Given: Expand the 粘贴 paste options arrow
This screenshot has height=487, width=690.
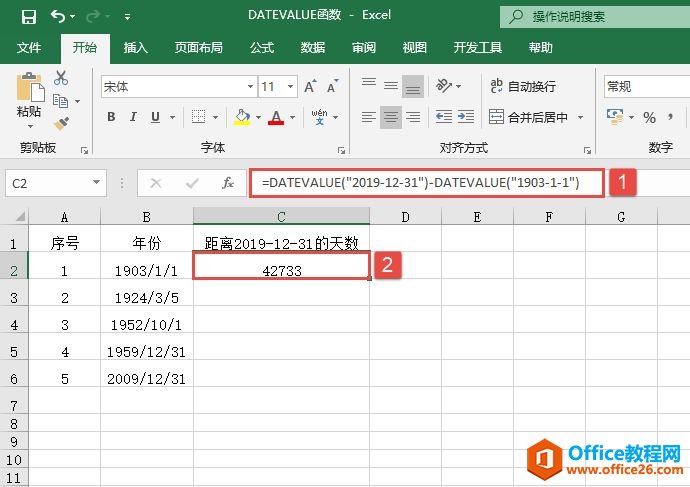Looking at the screenshot, I should tap(30, 126).
